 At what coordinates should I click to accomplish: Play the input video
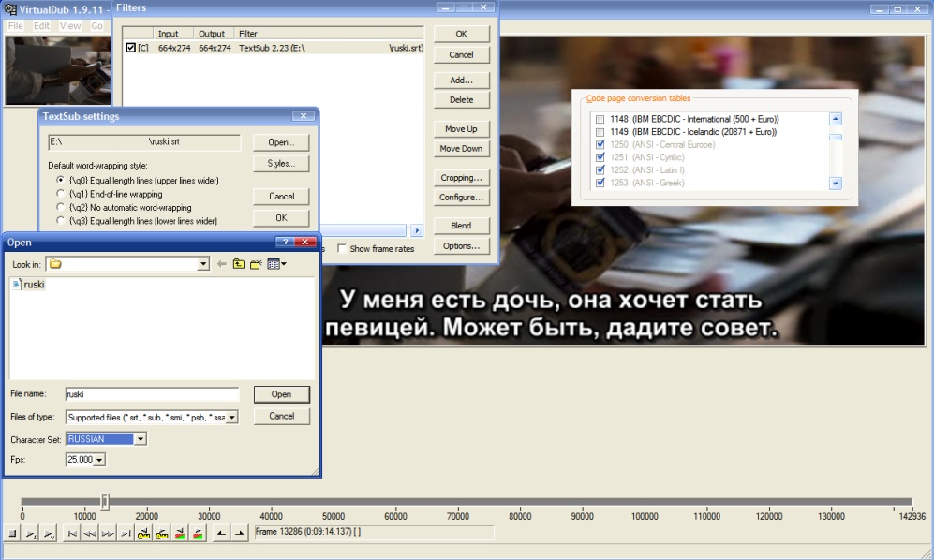30,533
